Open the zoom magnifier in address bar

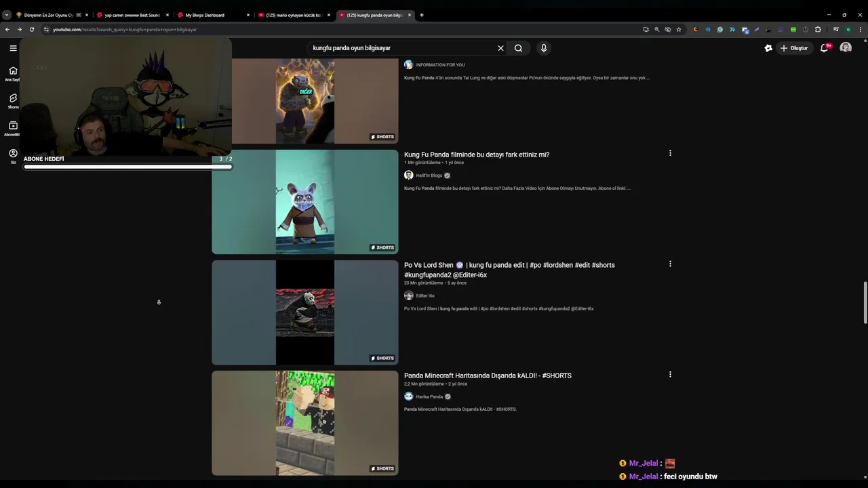(x=656, y=29)
